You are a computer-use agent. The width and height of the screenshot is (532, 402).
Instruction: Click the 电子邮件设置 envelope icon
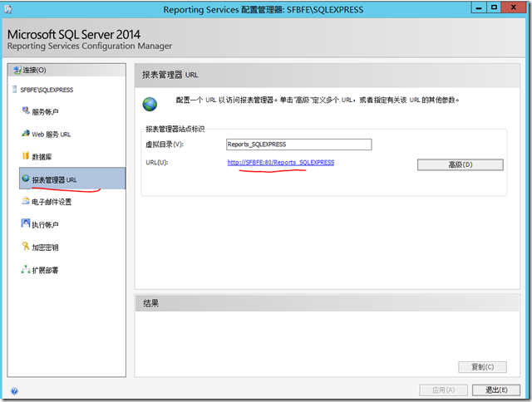point(26,201)
